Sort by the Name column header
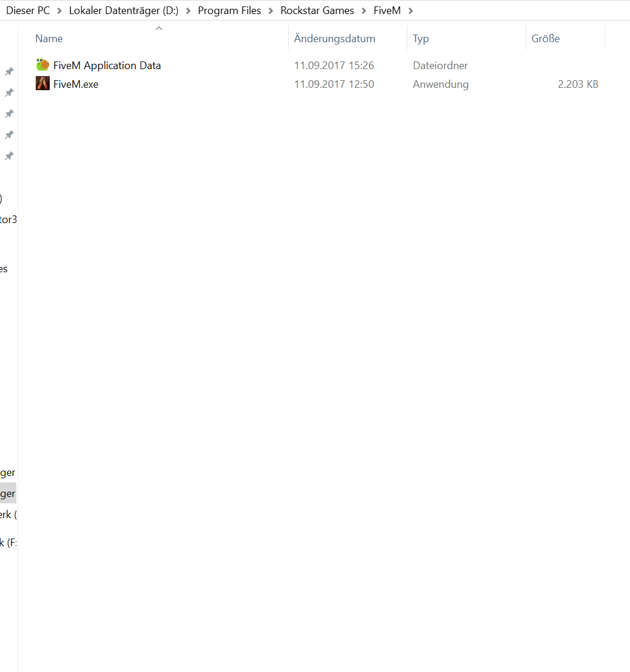The height and width of the screenshot is (672, 630). [x=49, y=39]
